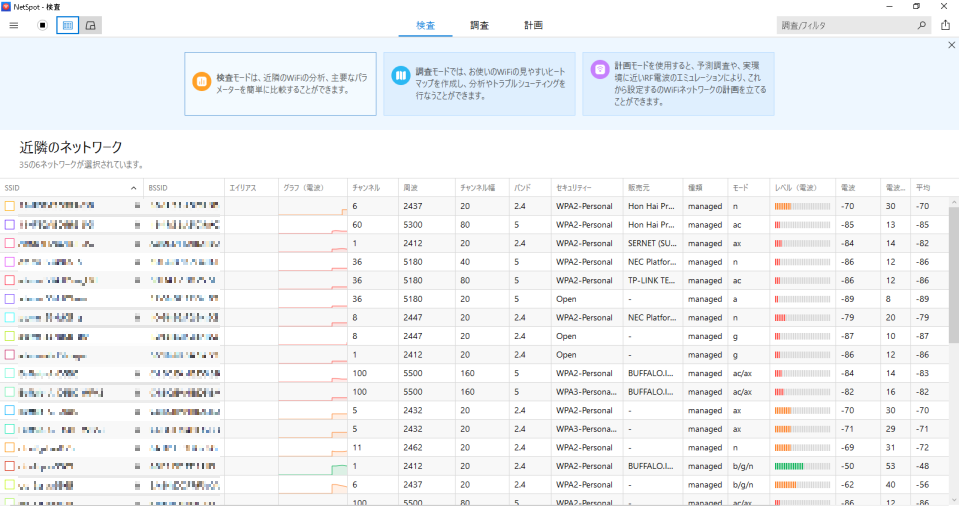Sort by the セキュリティー column header

[587, 188]
